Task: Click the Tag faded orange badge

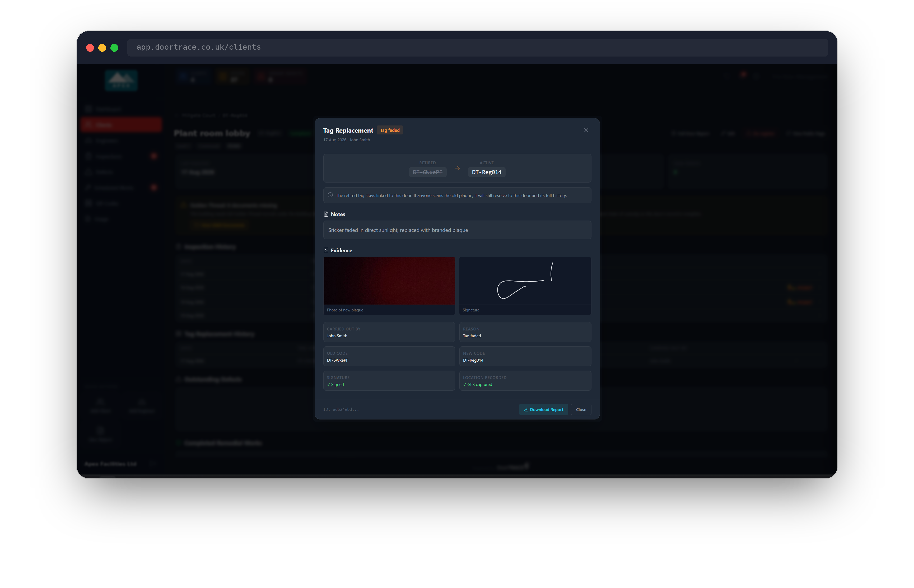Action: coord(390,130)
